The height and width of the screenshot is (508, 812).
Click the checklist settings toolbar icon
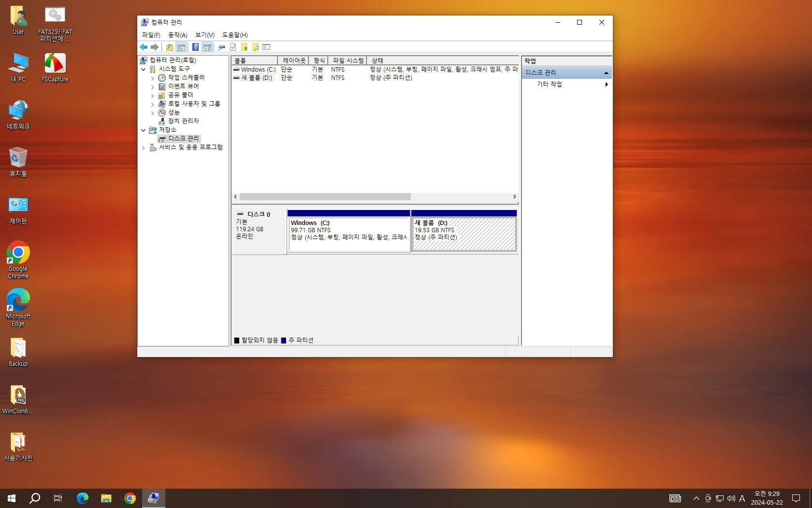tap(266, 47)
